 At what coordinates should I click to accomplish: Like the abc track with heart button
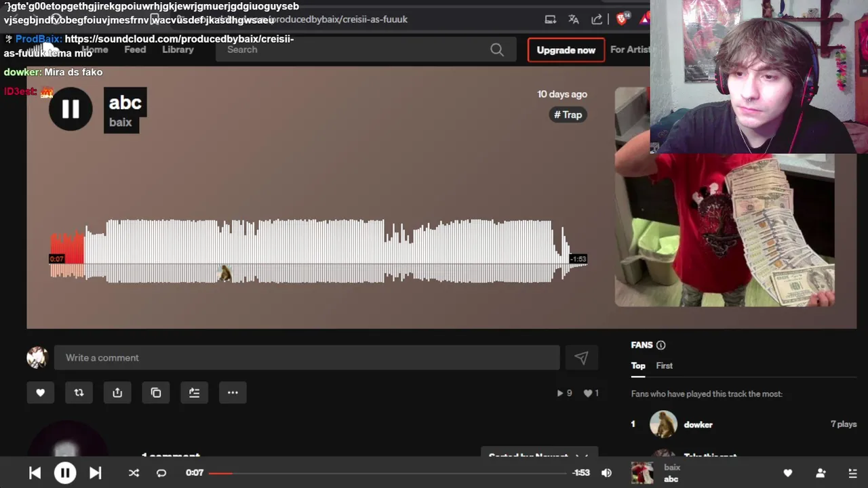(x=40, y=392)
